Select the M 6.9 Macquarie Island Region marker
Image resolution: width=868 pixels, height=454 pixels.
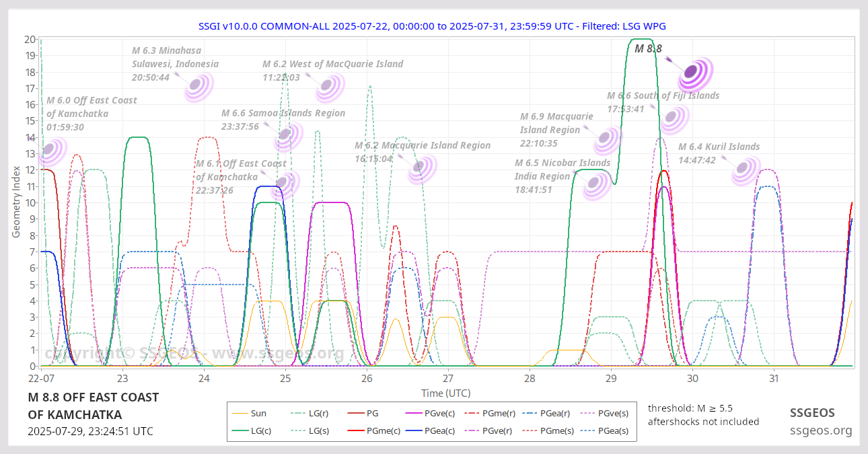(x=608, y=141)
